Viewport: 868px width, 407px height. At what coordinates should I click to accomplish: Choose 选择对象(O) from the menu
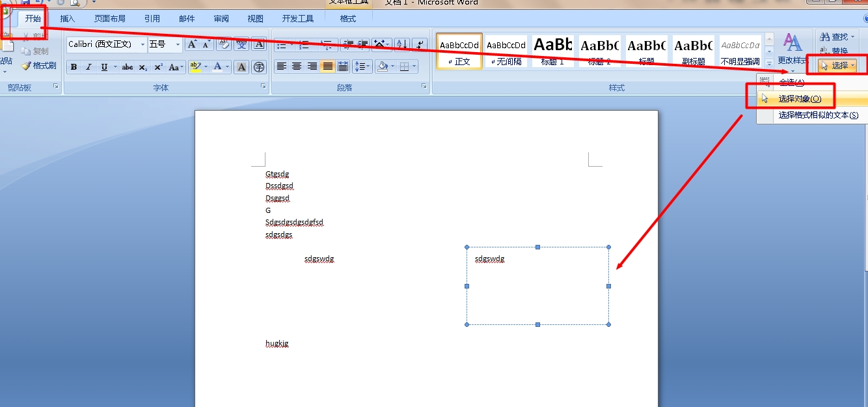pos(812,99)
